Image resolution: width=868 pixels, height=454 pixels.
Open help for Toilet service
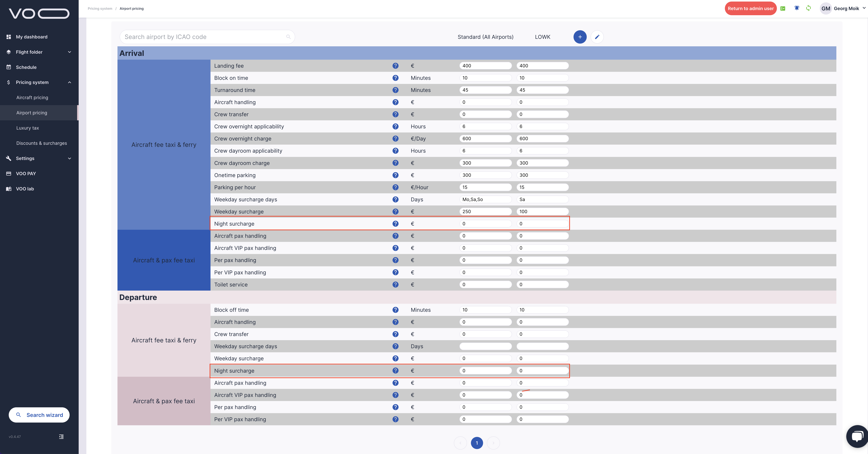395,285
